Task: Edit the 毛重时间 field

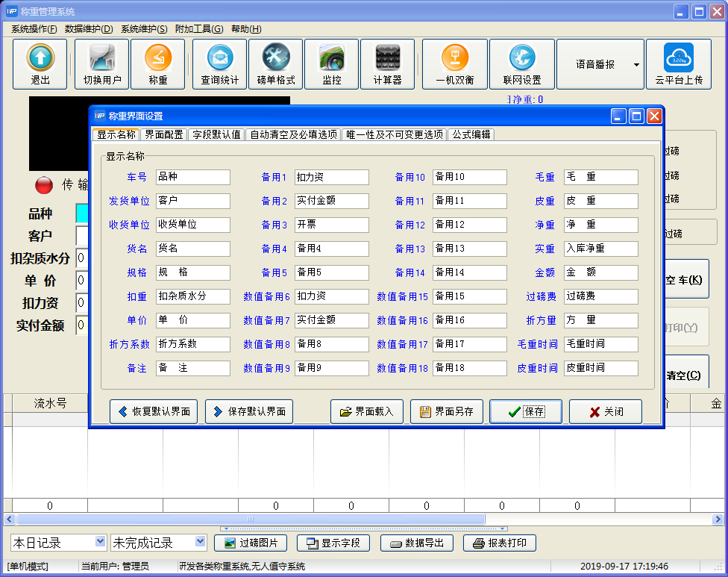Action: pyautogui.click(x=600, y=344)
